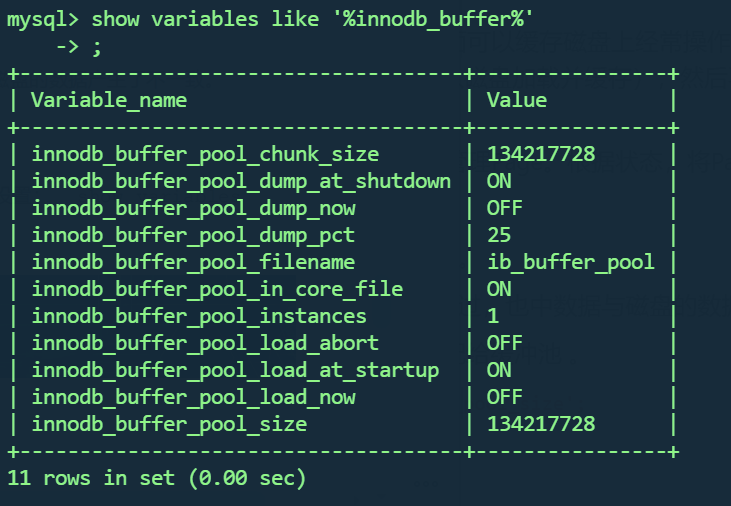
Task: Select the innodb_buffer_pool_dump_pct variable name
Action: (x=193, y=235)
